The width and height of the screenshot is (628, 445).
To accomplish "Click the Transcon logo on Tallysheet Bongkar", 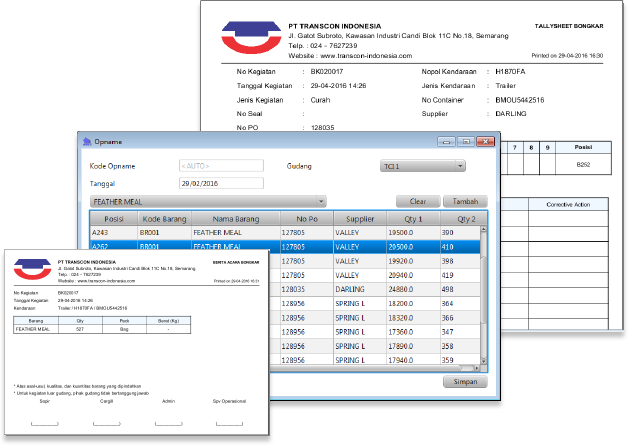I will (x=251, y=37).
